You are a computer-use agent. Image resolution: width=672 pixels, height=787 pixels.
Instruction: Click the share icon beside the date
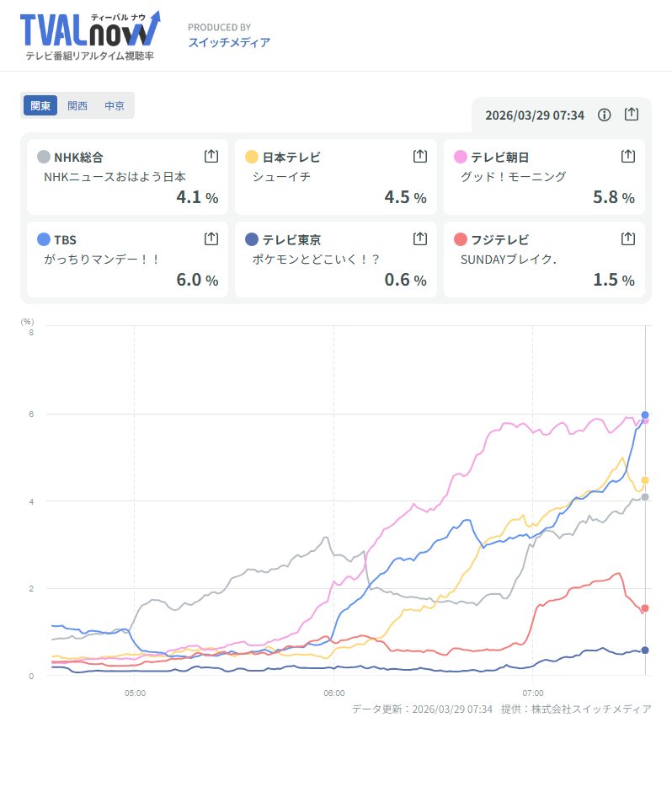click(632, 115)
